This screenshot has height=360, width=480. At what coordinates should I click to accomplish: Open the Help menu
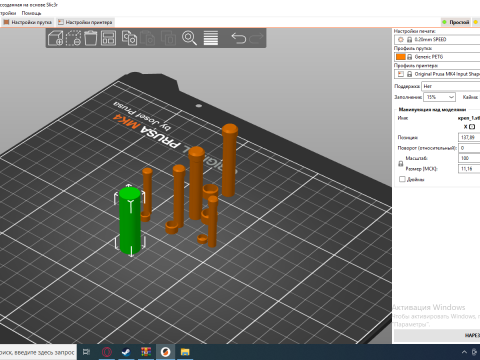point(31,13)
